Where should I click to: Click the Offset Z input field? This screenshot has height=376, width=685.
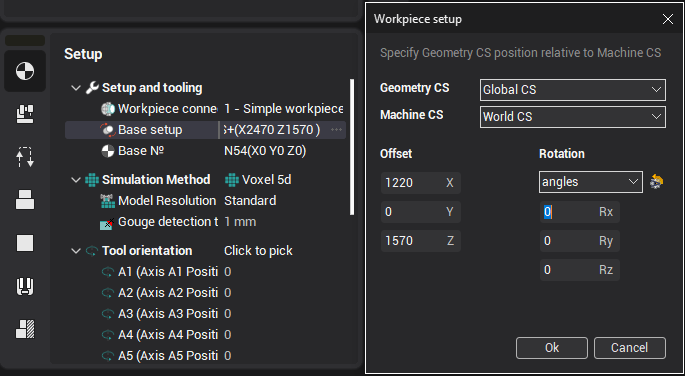pos(421,241)
